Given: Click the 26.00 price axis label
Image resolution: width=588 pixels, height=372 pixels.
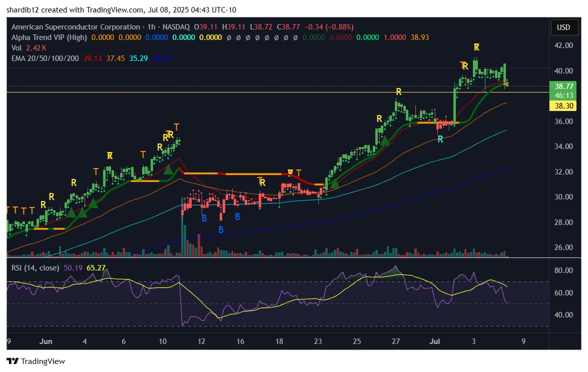Looking at the screenshot, I should [563, 247].
